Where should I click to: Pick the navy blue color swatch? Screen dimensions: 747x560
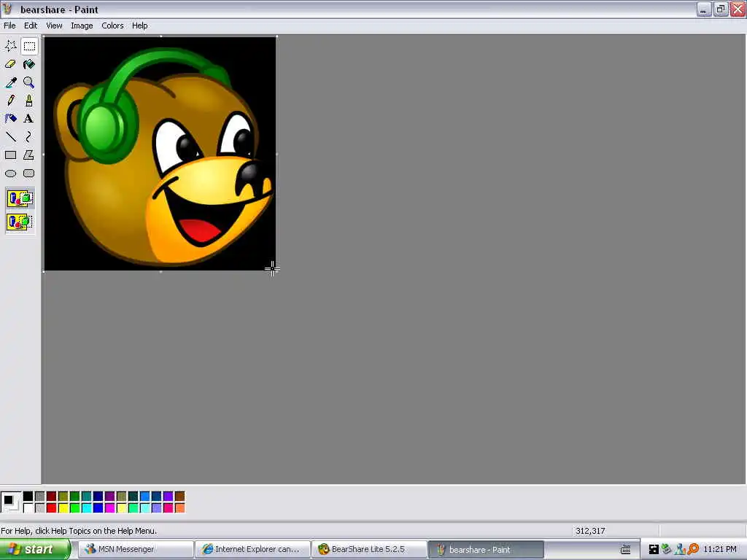tap(98, 497)
